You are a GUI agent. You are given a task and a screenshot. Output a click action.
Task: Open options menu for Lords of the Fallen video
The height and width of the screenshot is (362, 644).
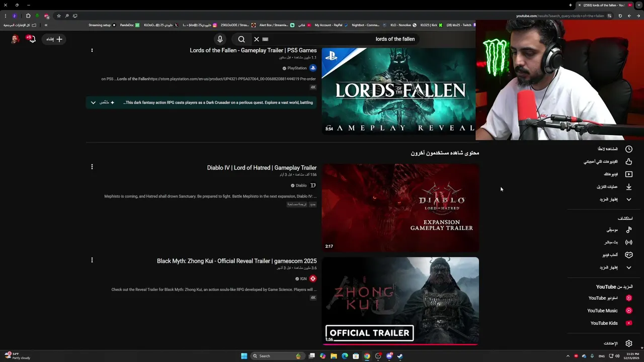[92, 50]
